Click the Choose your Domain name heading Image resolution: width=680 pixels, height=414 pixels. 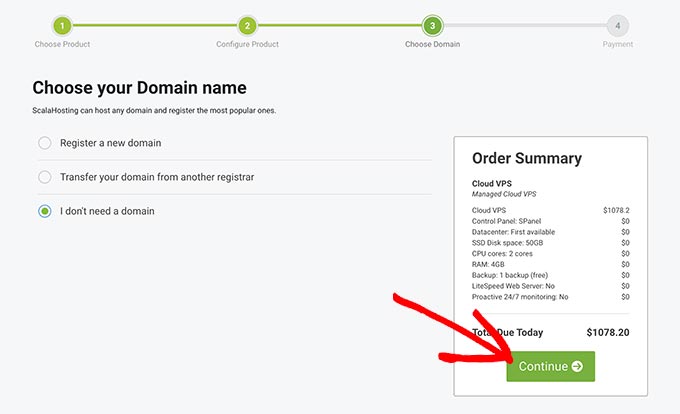pos(139,88)
